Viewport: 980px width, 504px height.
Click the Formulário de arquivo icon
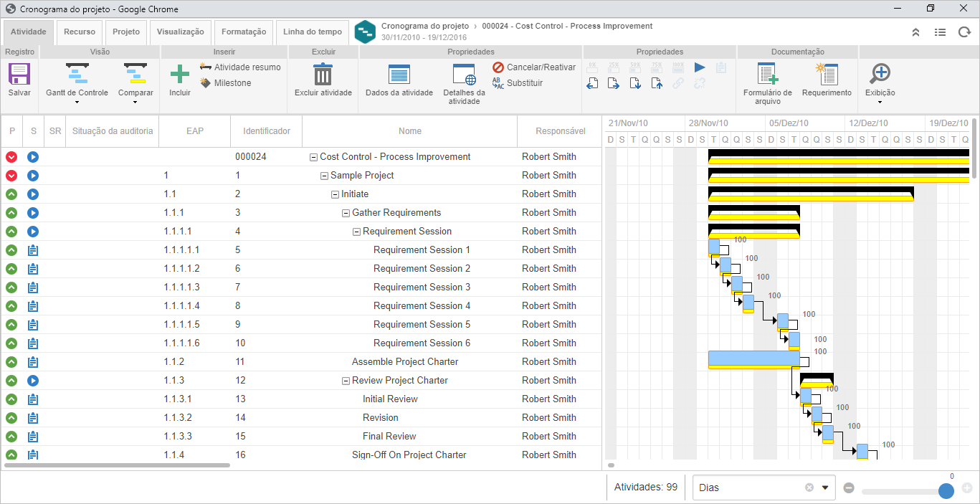(768, 74)
